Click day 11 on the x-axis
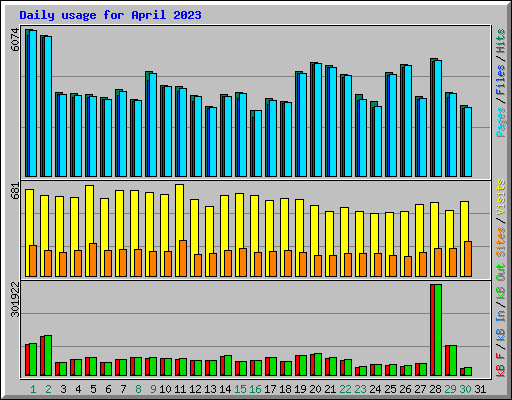The image size is (512, 400). point(180,389)
